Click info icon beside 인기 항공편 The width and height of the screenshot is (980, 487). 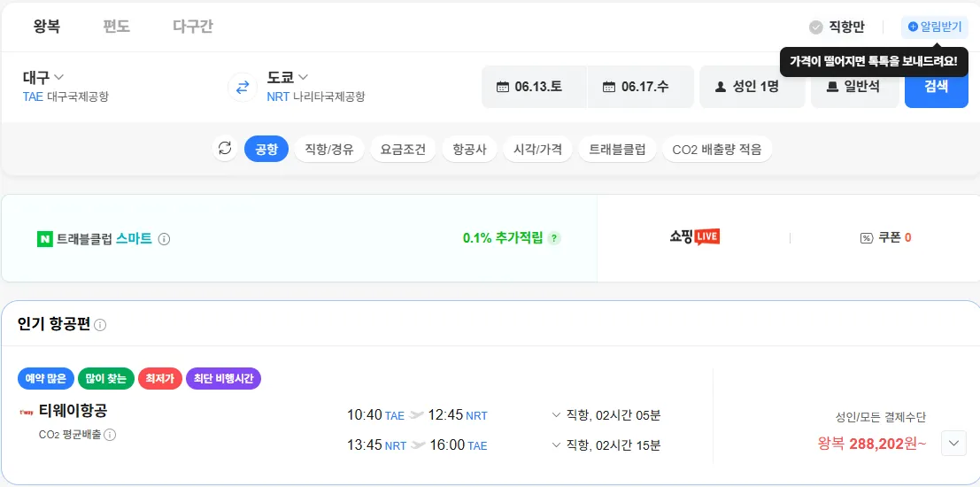tap(100, 325)
